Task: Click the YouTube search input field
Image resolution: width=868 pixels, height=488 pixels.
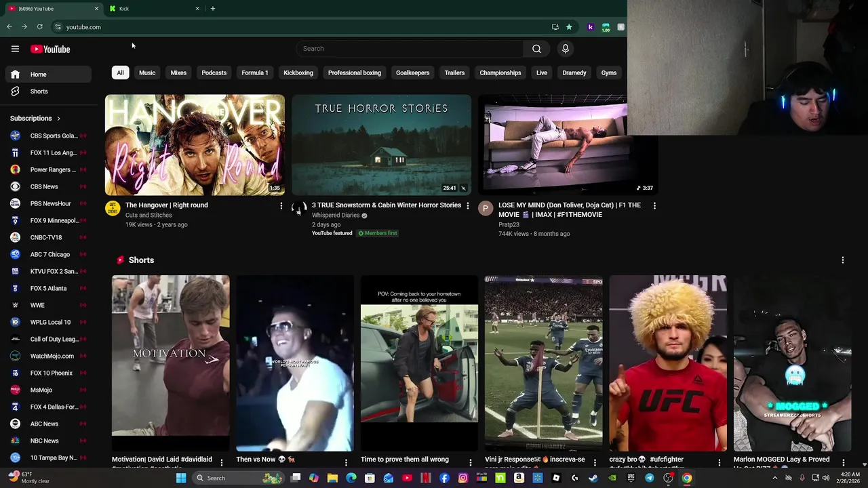Action: (x=409, y=49)
